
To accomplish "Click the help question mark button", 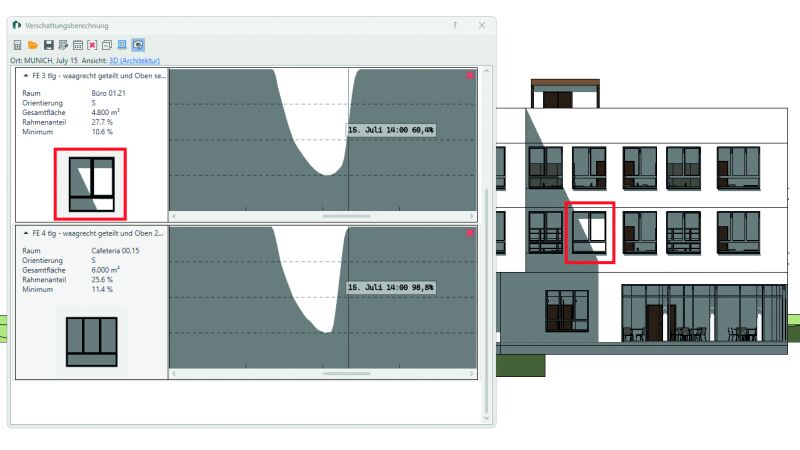I will [455, 24].
